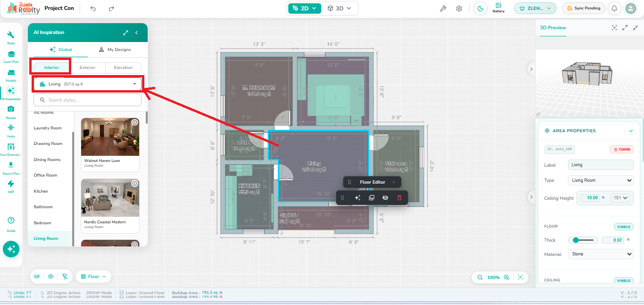This screenshot has height=305, width=644.
Task: Show info for Walnut Haven Luxe
Action: coord(134,122)
